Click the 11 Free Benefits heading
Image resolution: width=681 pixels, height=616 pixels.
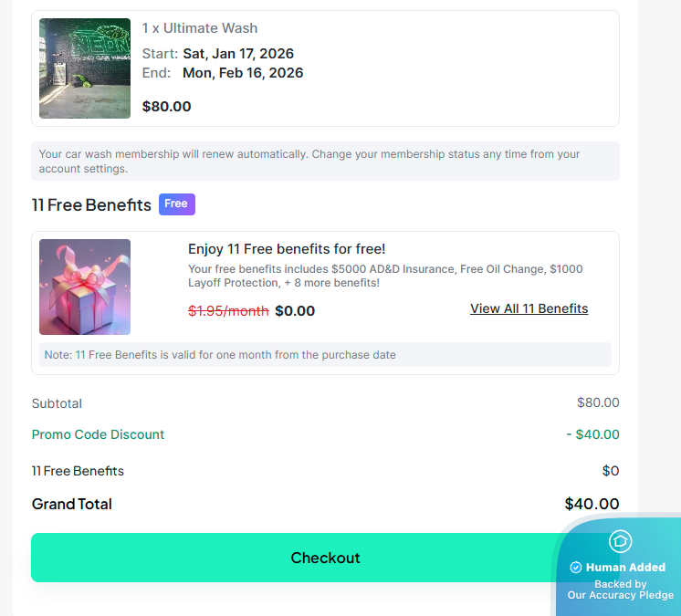(x=91, y=205)
